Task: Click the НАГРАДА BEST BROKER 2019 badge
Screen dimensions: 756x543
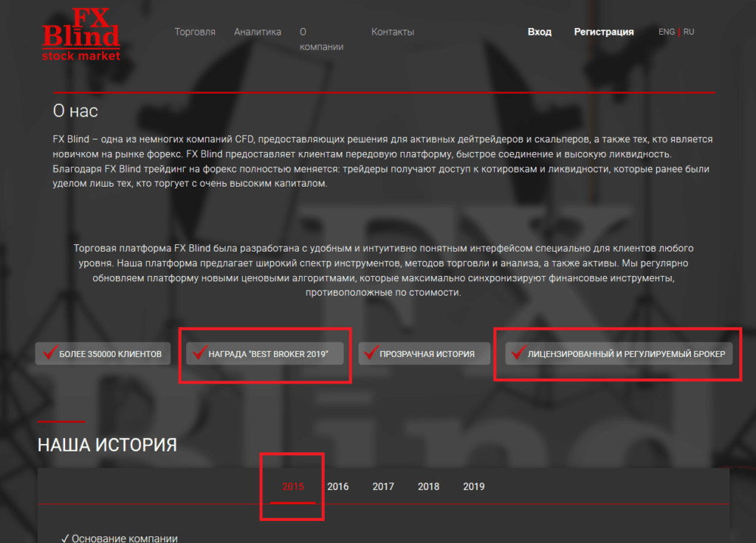Action: (265, 353)
